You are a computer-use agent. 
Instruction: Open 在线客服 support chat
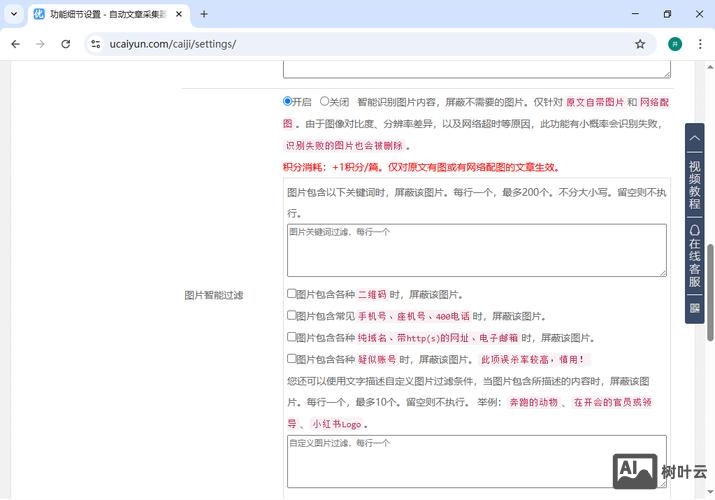coord(694,256)
